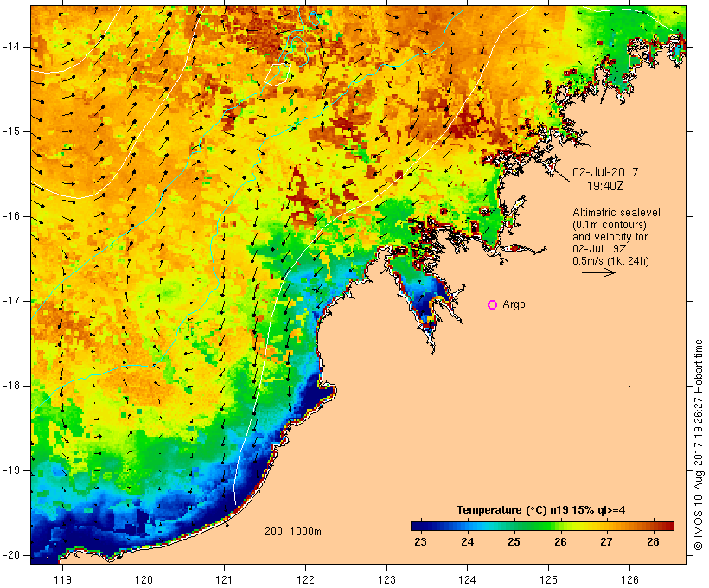Screen dimensions: 709x588
Task: Click longitude axis label '119'
Action: pos(62,579)
